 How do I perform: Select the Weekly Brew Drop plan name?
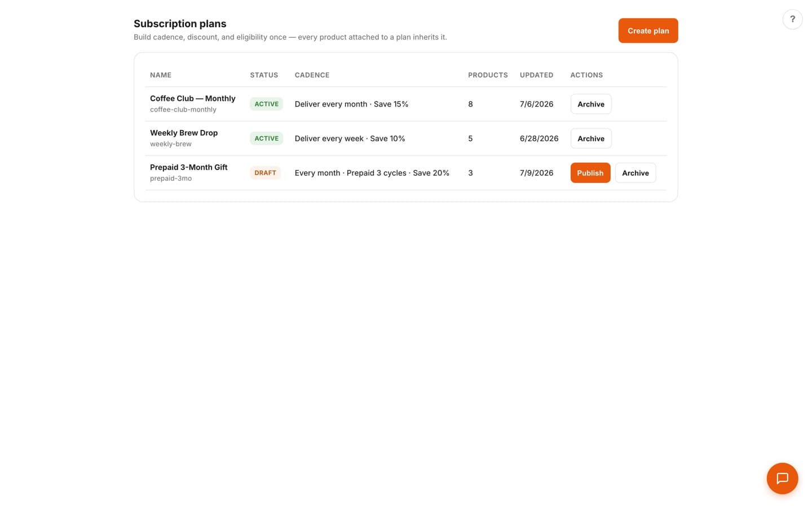coord(184,133)
